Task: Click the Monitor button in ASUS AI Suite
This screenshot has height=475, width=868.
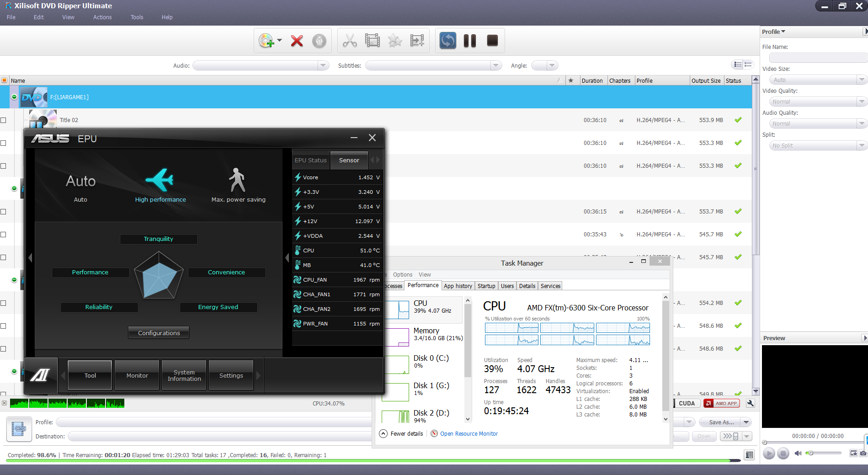Action: (137, 375)
